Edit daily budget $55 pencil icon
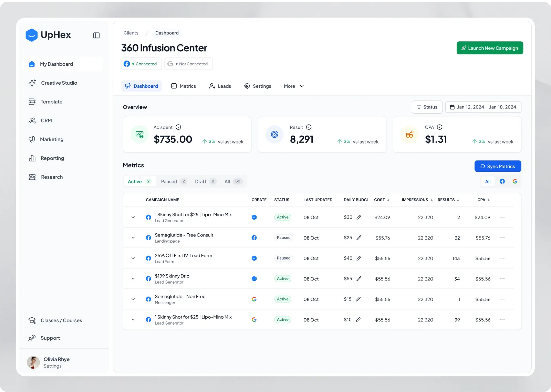This screenshot has height=392, width=551. click(x=359, y=278)
